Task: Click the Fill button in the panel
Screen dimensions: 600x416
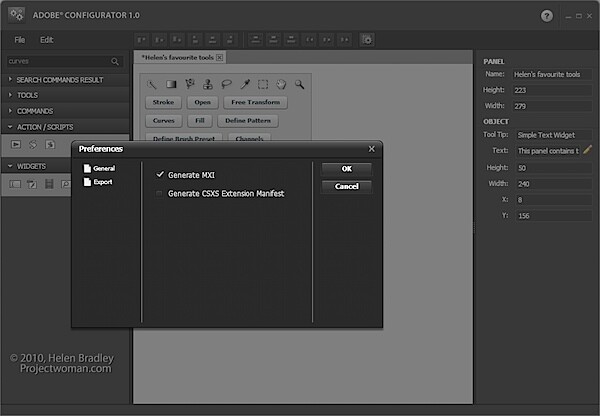Action: (200, 121)
